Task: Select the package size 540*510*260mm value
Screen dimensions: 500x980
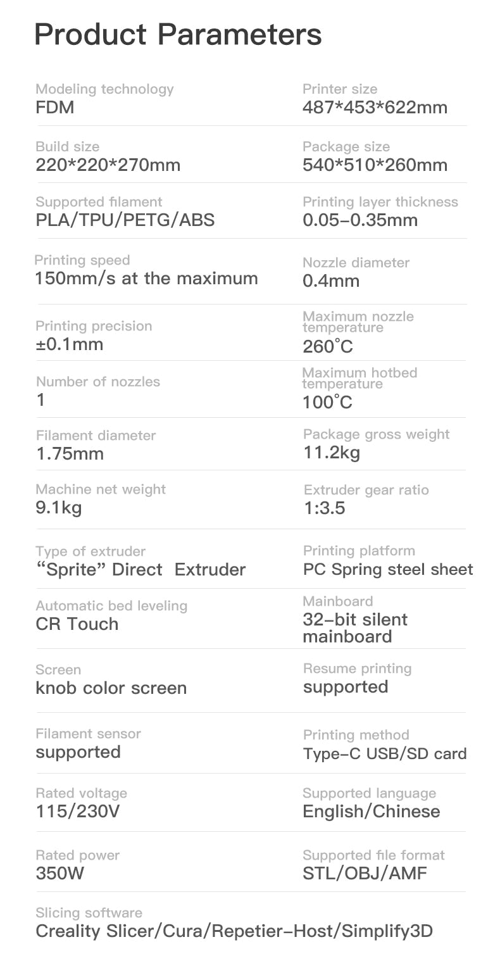Action: [x=375, y=165]
